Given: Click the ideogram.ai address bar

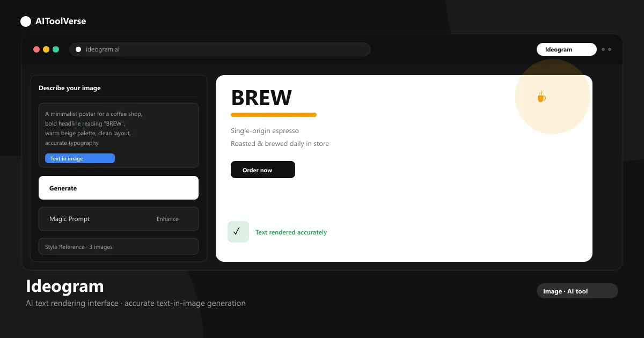Looking at the screenshot, I should [220, 49].
